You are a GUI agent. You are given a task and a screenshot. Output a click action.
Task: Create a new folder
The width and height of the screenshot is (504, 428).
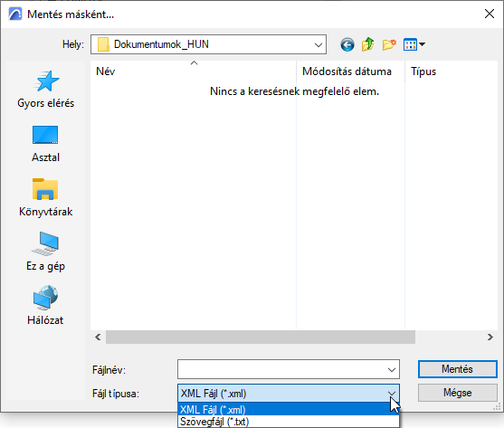[389, 44]
